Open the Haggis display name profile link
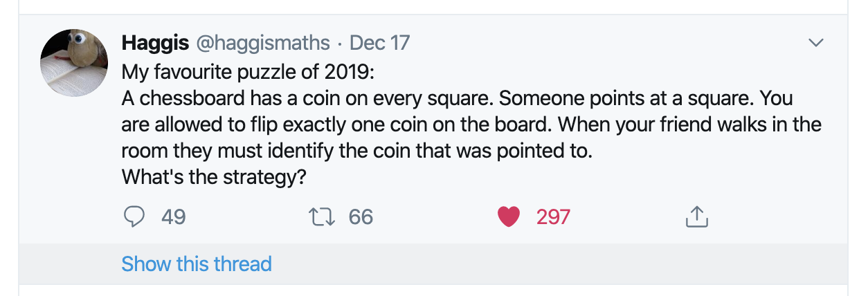The image size is (868, 296). 156,43
